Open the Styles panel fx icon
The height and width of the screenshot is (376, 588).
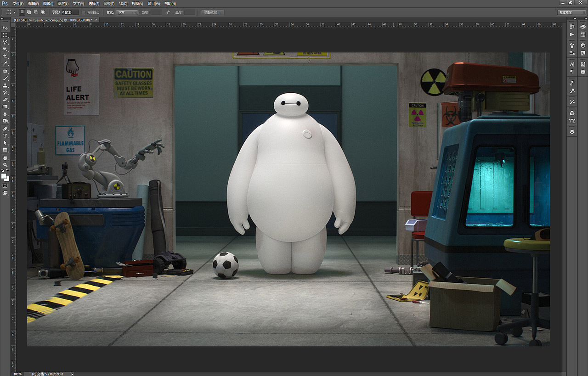583,53
